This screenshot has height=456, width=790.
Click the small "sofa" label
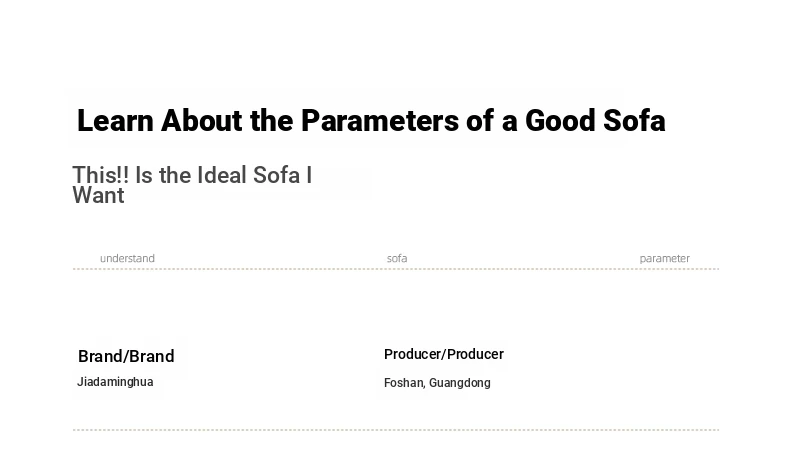[397, 258]
